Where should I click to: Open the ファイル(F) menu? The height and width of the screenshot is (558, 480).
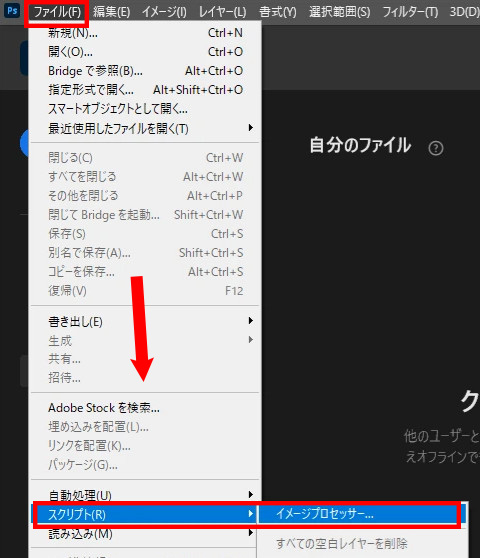pos(57,12)
